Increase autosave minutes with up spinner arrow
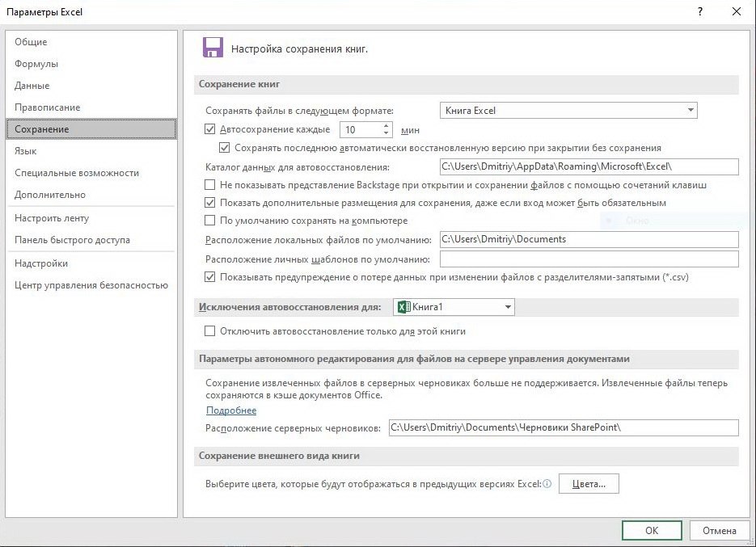This screenshot has height=547, width=756. [x=386, y=126]
